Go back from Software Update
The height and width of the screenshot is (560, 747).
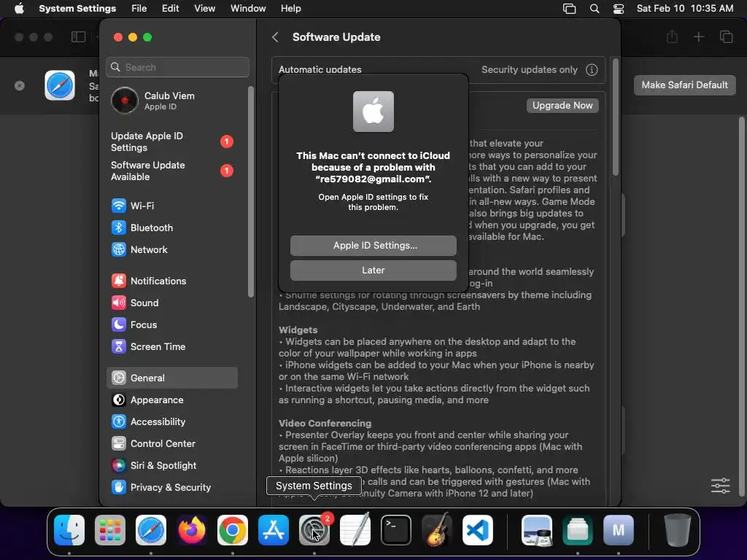pos(275,37)
